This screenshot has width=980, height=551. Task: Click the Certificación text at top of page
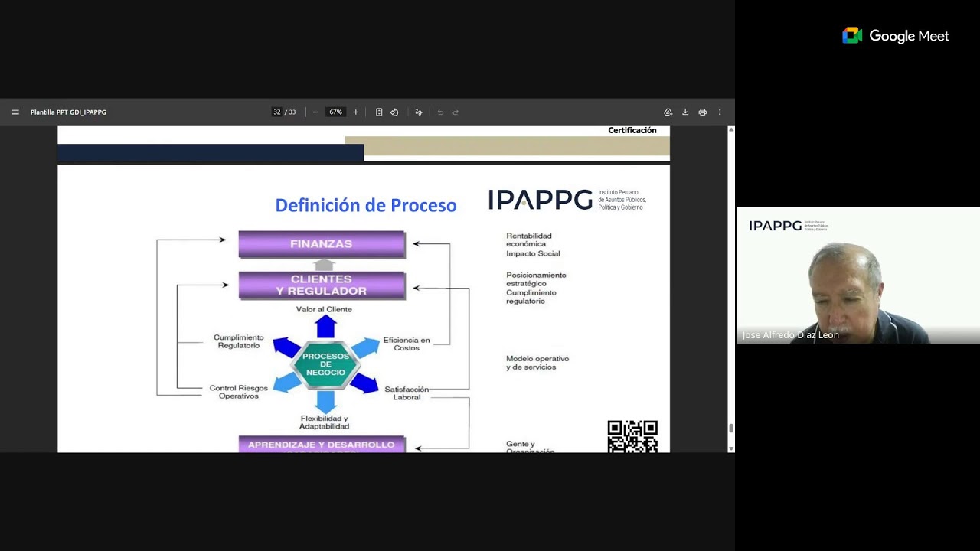632,130
